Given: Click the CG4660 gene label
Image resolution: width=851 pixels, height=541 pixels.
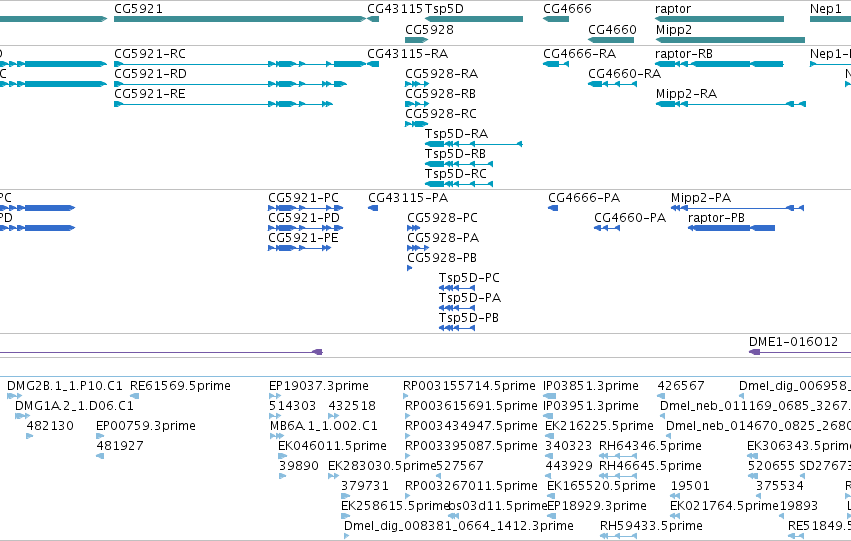Looking at the screenshot, I should click(612, 29).
